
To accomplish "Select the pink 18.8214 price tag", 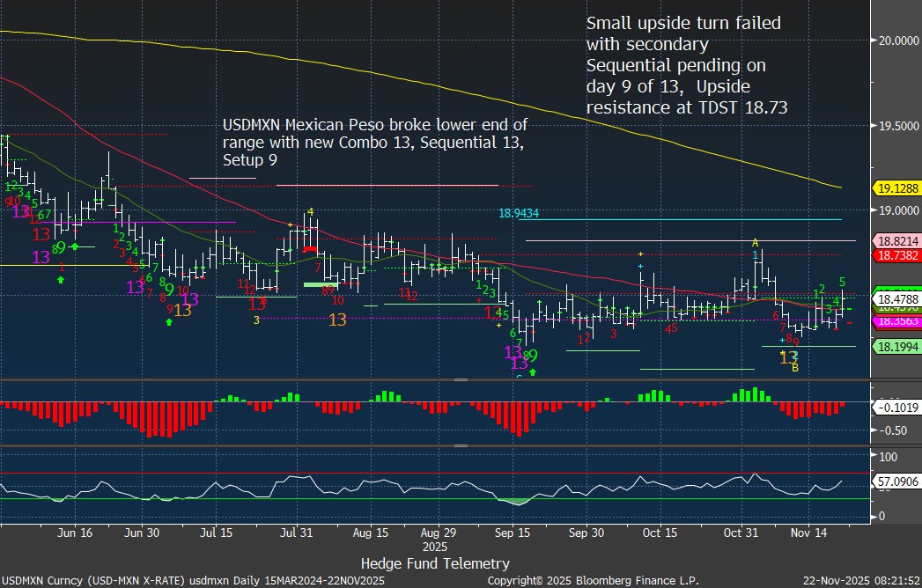I will pyautogui.click(x=895, y=240).
